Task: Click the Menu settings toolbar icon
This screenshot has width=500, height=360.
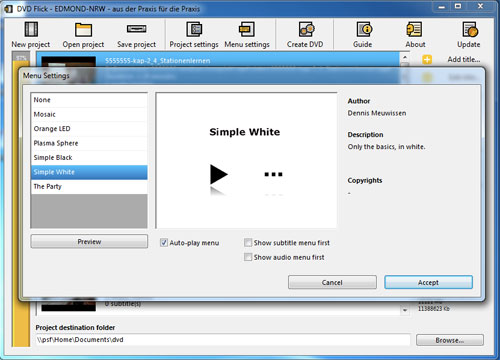Action: pyautogui.click(x=247, y=29)
